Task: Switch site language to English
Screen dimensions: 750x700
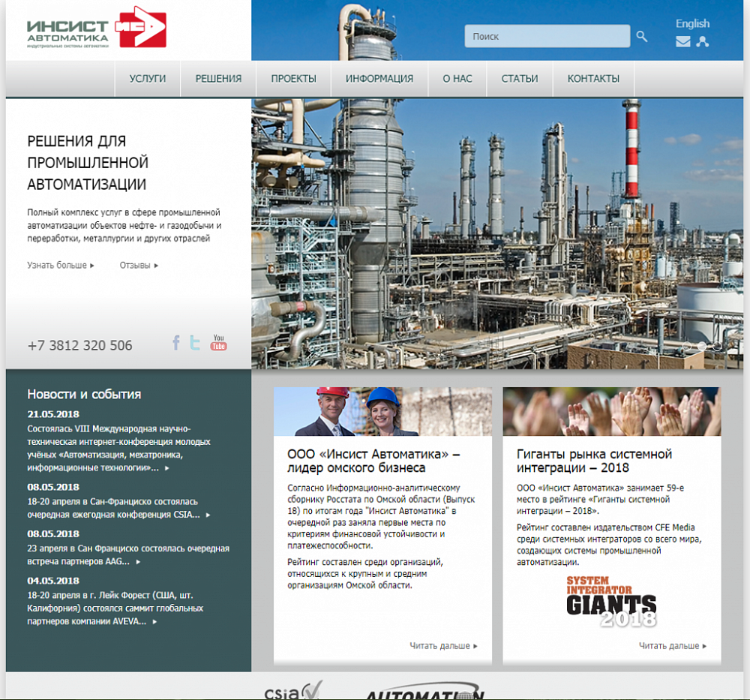Action: (x=692, y=23)
